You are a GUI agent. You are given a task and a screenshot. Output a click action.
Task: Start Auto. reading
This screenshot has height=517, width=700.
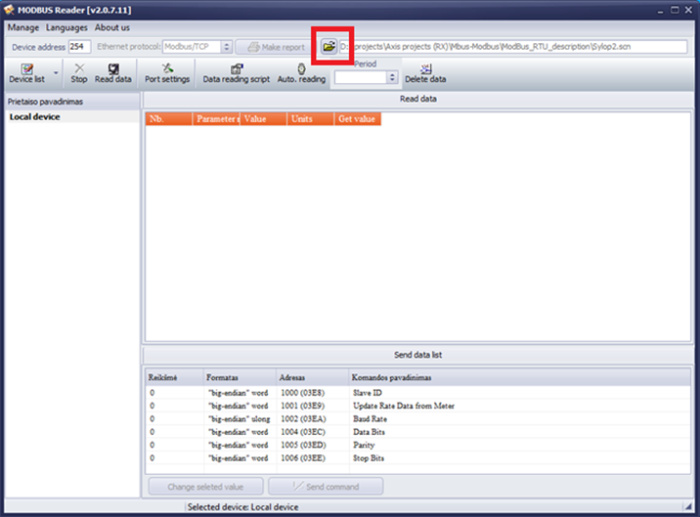[301, 73]
